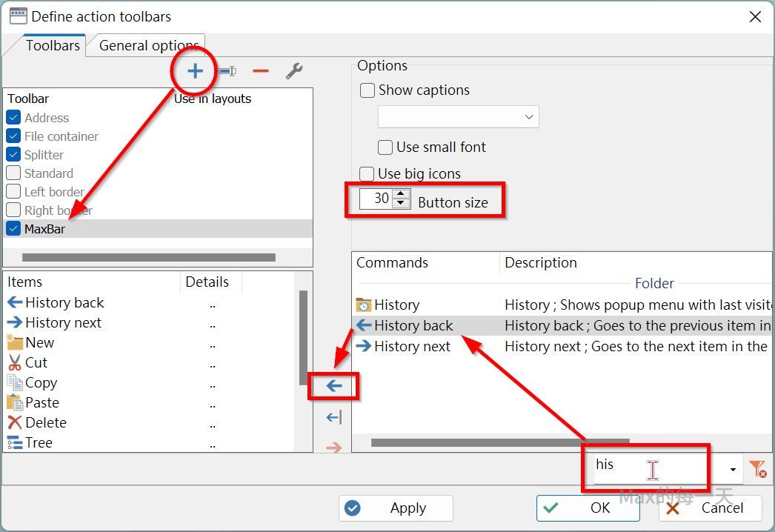The width and height of the screenshot is (775, 532).
Task: Uncheck the MaxBar toolbar entry
Action: [x=13, y=228]
